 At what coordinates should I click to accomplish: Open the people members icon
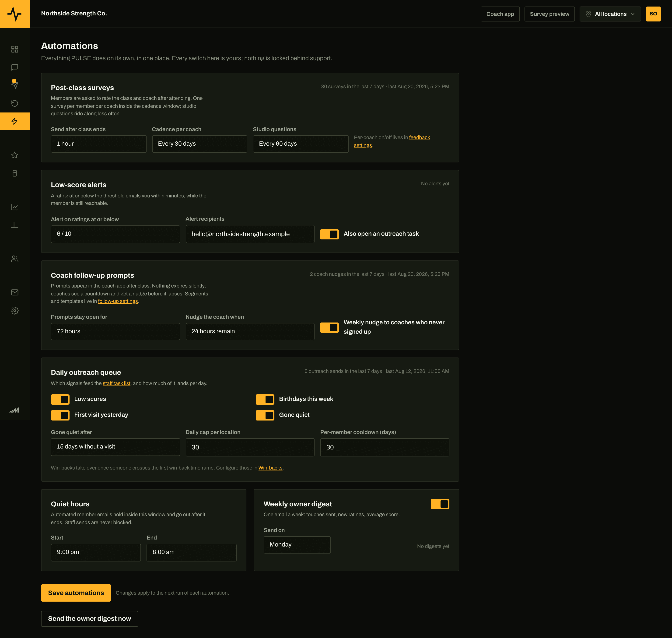[15, 259]
